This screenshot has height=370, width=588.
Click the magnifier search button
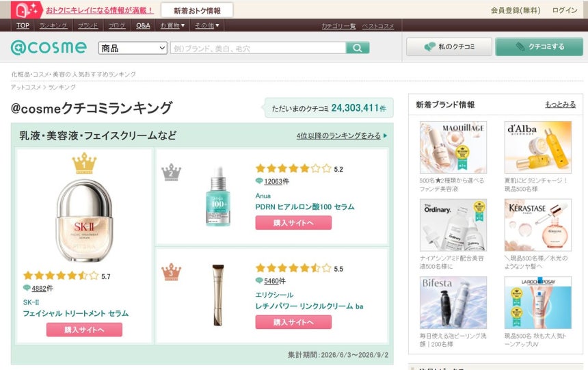358,48
